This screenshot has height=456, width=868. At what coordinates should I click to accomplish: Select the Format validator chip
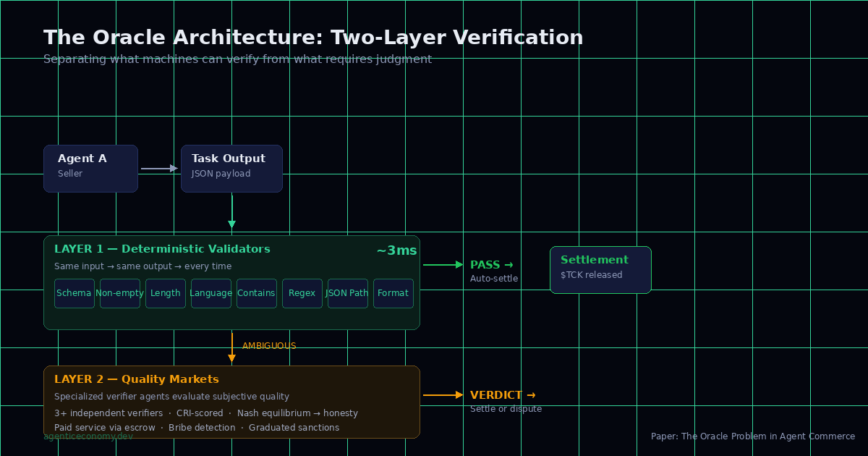point(393,293)
